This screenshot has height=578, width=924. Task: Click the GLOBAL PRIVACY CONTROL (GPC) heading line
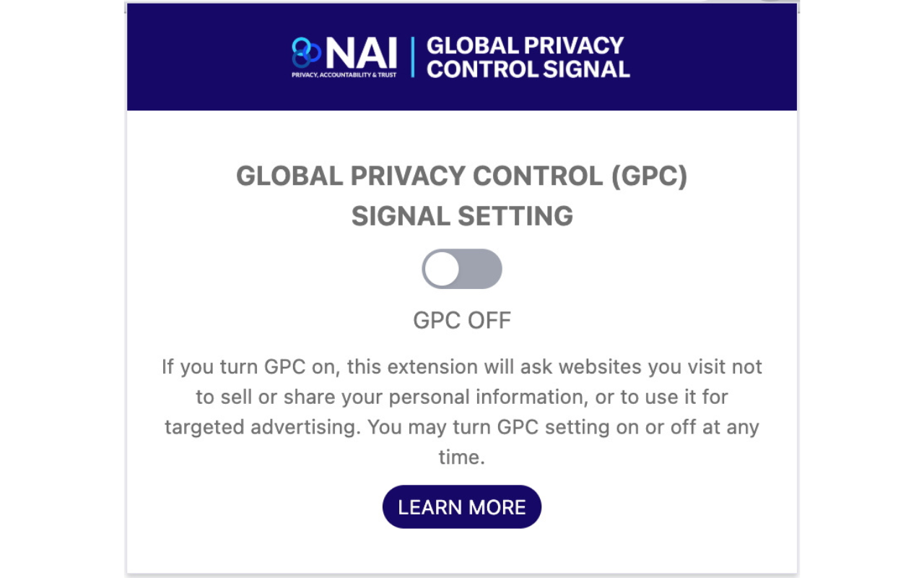point(462,176)
